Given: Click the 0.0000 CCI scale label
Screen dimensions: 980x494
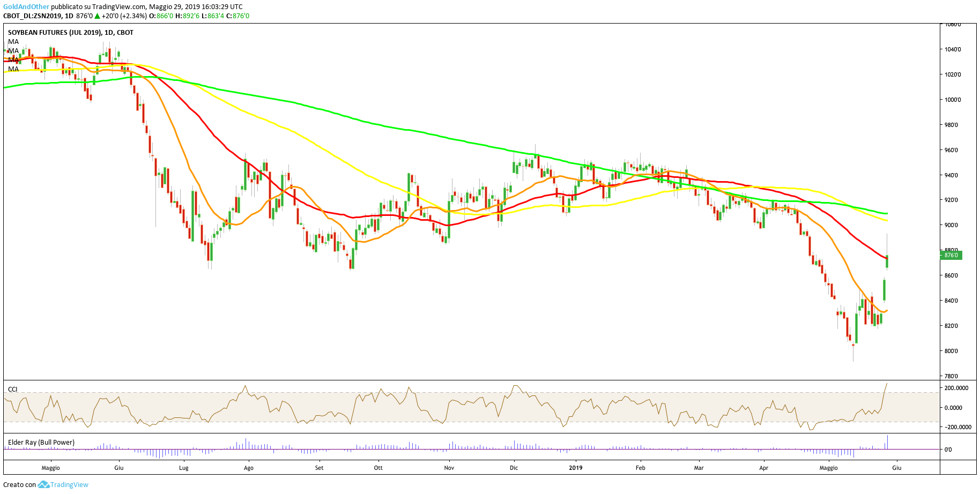Looking at the screenshot, I should pos(954,408).
